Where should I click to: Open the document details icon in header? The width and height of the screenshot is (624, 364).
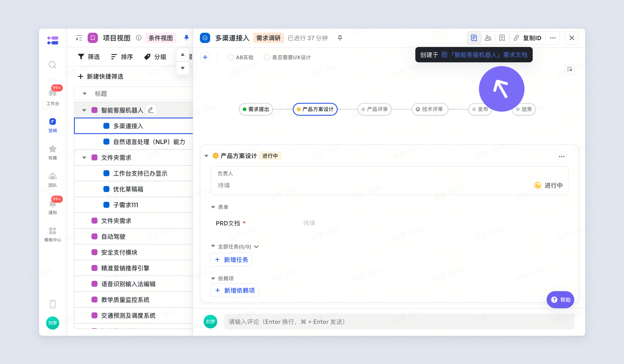pyautogui.click(x=474, y=38)
